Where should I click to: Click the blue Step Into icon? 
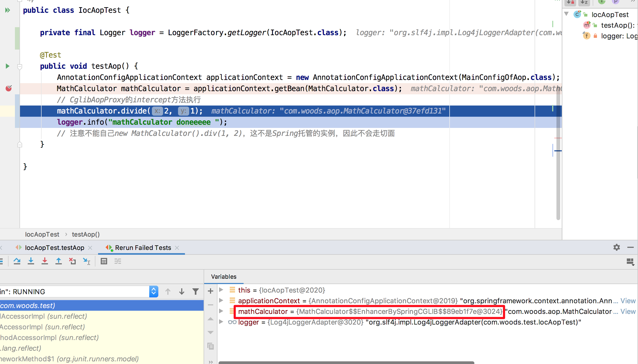[31, 261]
